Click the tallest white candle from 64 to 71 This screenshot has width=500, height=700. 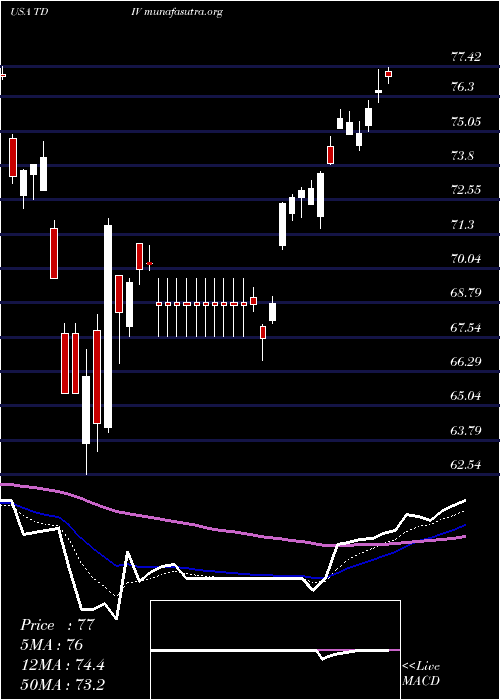(x=108, y=326)
